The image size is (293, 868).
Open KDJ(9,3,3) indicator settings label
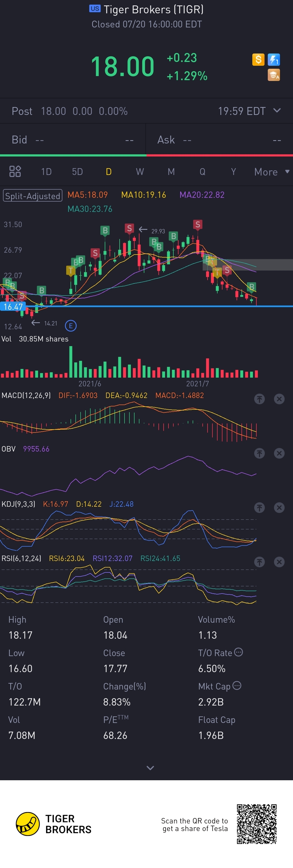coord(18,504)
